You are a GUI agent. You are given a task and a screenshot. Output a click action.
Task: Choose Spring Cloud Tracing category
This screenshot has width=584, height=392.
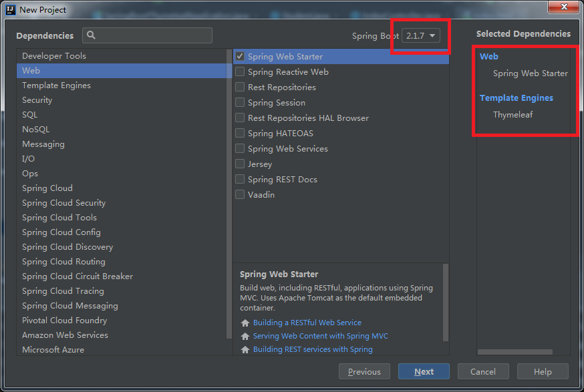(122, 291)
